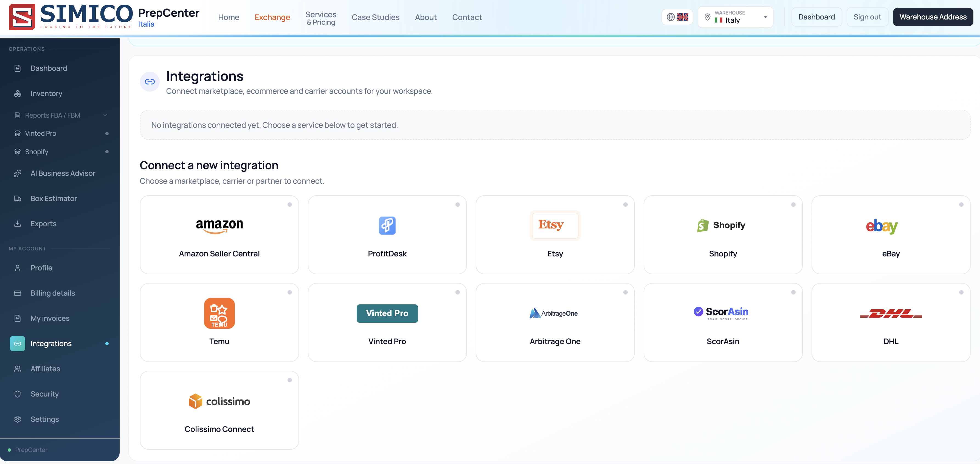
Task: Open Services & Pricing in navigation
Action: coord(321,18)
